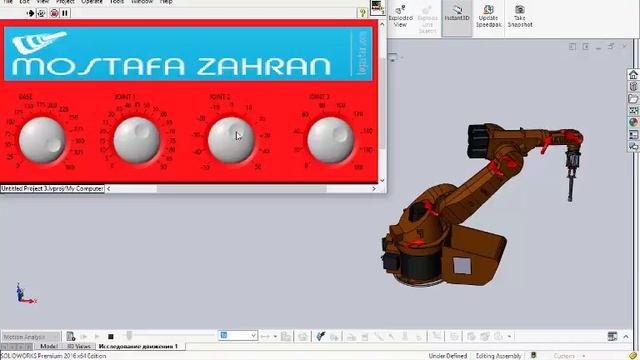Viewport: 640px width, 360px height.
Task: Open the LabVIEW File menu
Action: click(8, 2)
